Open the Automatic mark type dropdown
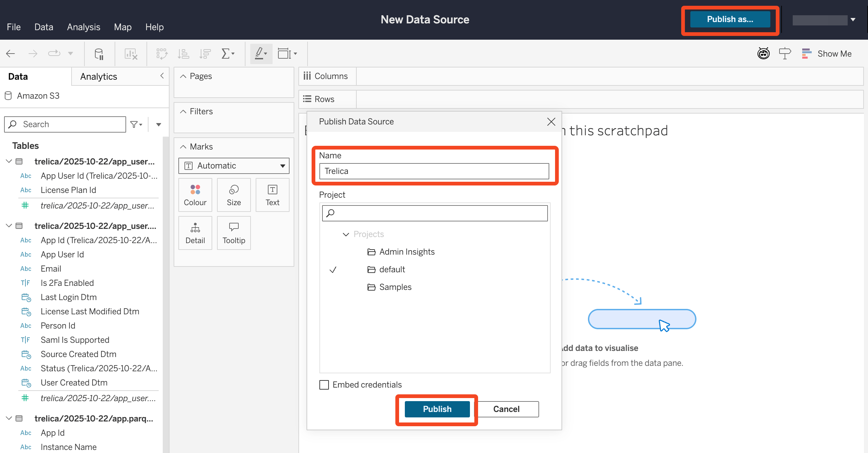Viewport: 868px width, 453px height. [x=234, y=165]
